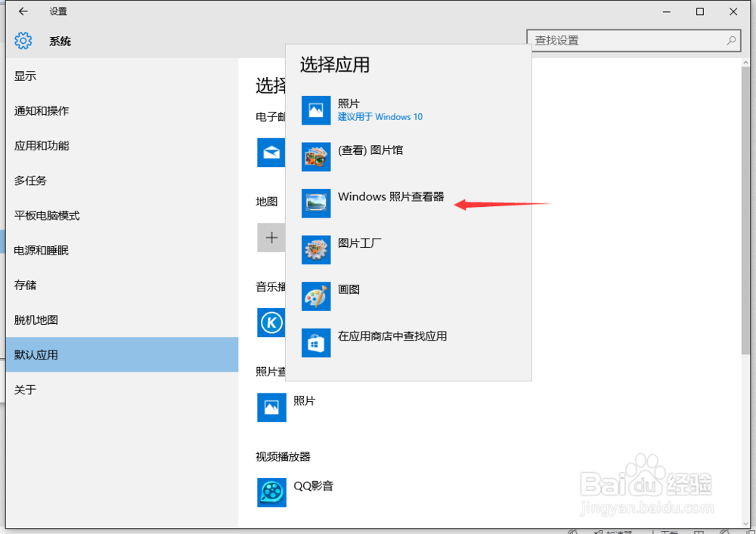Click the vertical scrollbar of settings page

[746, 212]
